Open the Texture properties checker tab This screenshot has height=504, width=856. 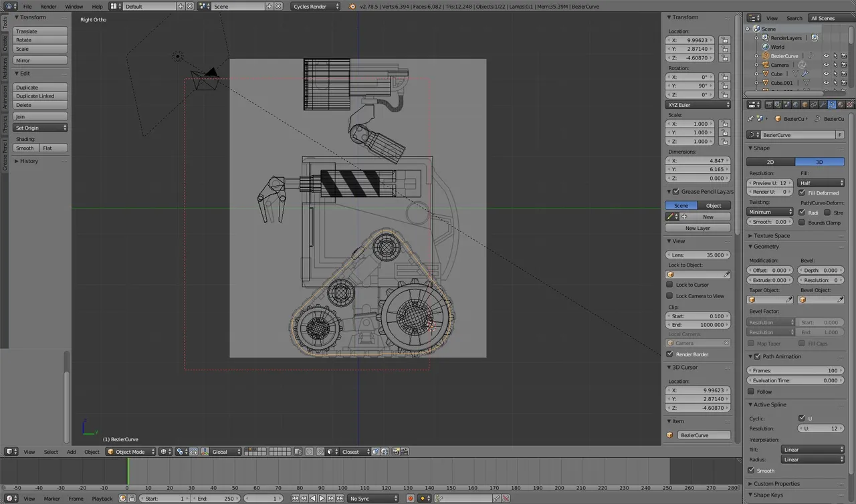tap(849, 104)
